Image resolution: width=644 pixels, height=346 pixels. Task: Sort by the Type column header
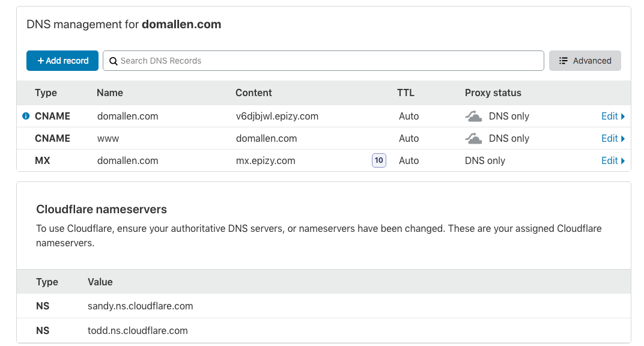[x=46, y=93]
